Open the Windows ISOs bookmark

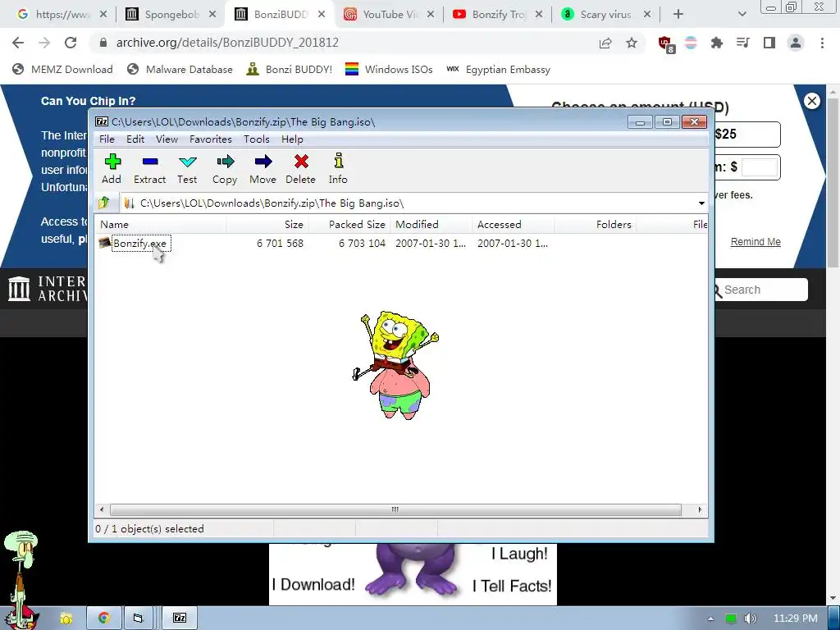pyautogui.click(x=389, y=69)
